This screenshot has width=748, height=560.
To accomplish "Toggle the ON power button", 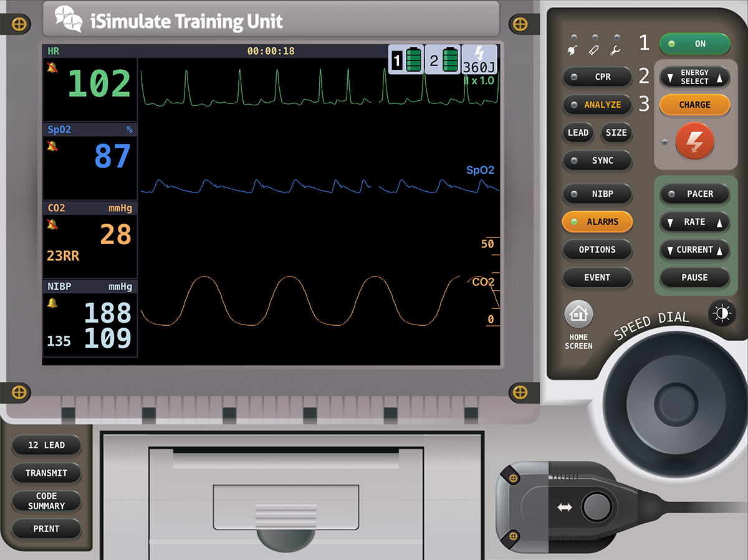I will [x=694, y=44].
